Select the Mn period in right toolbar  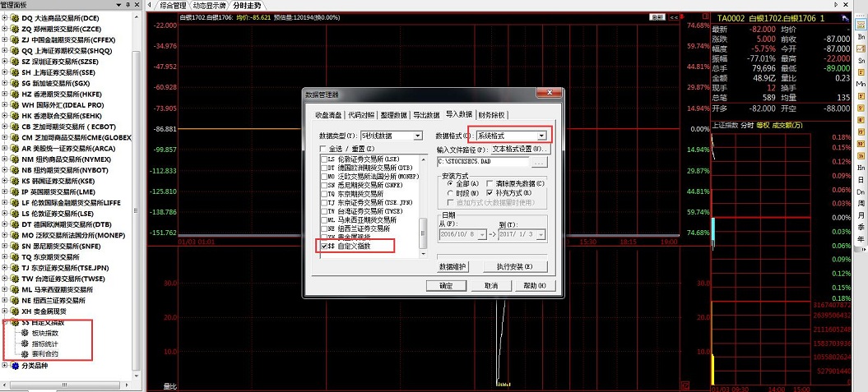[x=861, y=84]
